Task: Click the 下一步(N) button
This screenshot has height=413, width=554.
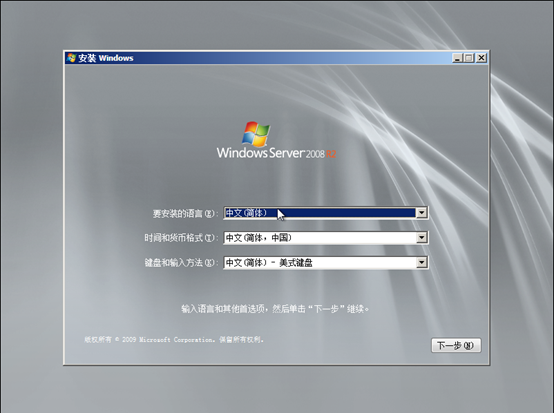Action: pyautogui.click(x=456, y=345)
